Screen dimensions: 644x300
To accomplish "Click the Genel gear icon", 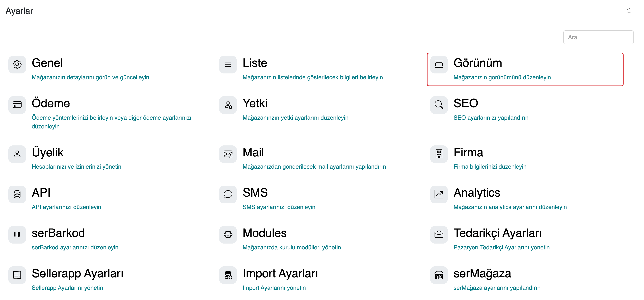I will [17, 64].
